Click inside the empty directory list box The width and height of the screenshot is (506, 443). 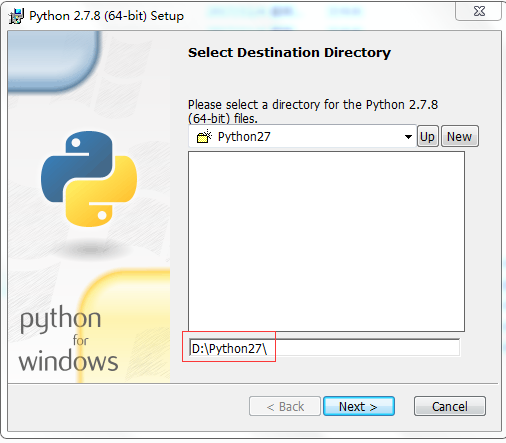click(326, 241)
